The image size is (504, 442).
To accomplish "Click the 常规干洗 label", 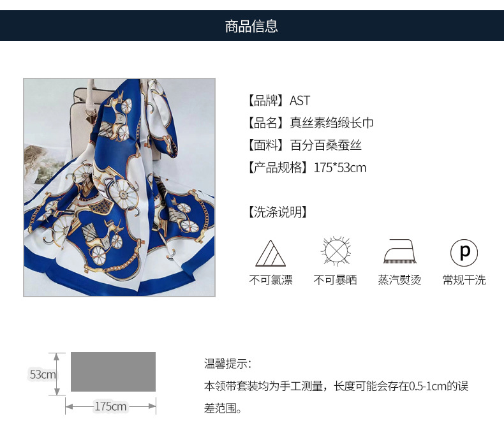I will [464, 280].
